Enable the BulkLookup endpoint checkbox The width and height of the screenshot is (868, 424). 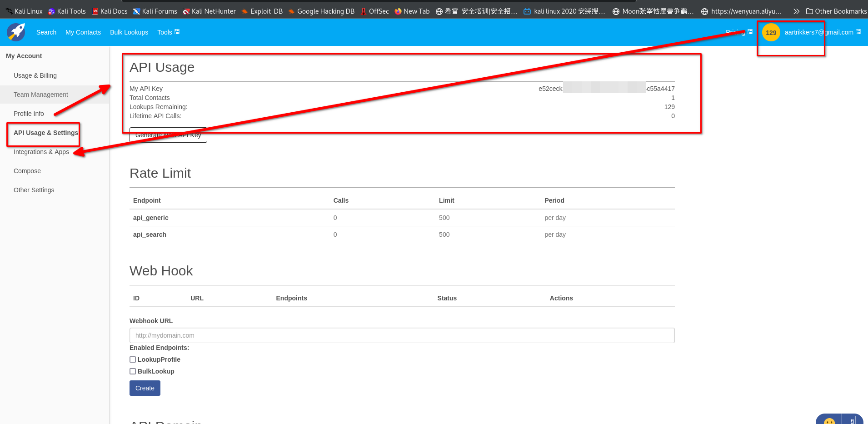click(133, 371)
